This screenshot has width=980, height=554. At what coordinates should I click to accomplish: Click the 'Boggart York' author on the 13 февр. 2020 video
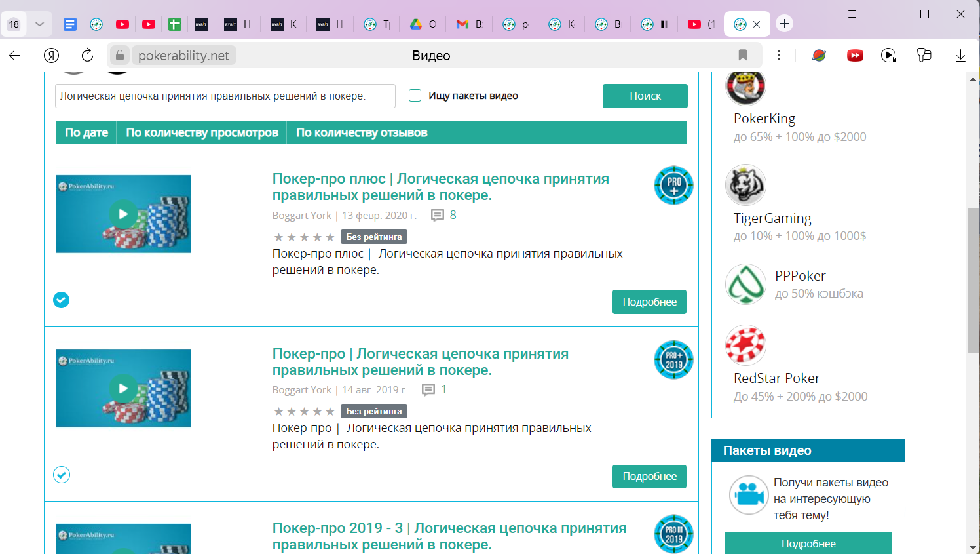(302, 215)
